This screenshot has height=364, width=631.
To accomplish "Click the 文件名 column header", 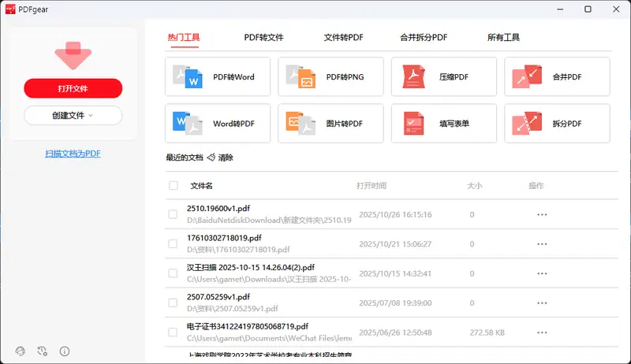I will (201, 186).
